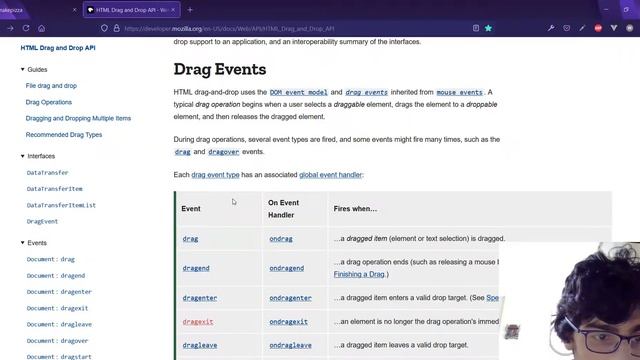
Task: Click the eyedropper extension icon
Action: (582, 28)
